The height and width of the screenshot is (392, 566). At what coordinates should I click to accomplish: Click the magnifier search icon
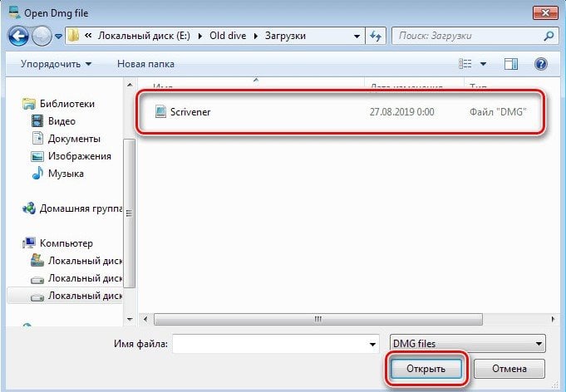[x=549, y=36]
